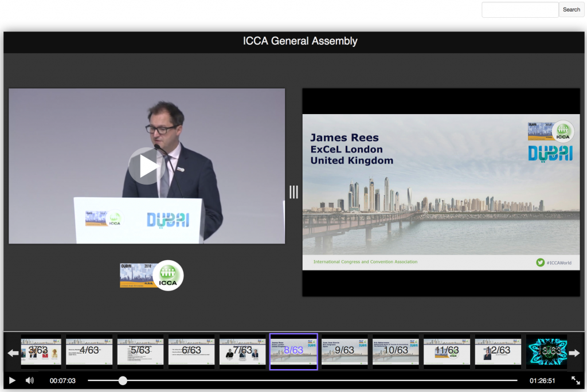Click the ExCeL London text on slide
The width and height of the screenshot is (587, 392).
tap(347, 150)
